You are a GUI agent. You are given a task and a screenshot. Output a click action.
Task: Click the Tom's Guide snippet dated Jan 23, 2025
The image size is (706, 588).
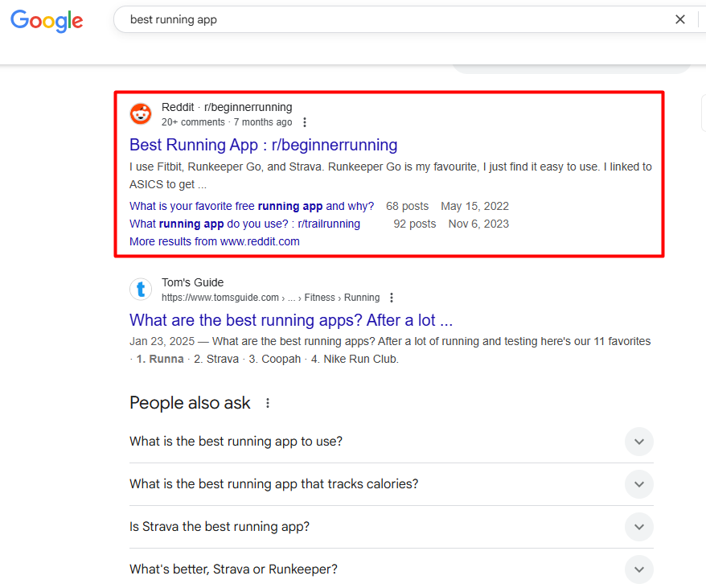pos(390,350)
